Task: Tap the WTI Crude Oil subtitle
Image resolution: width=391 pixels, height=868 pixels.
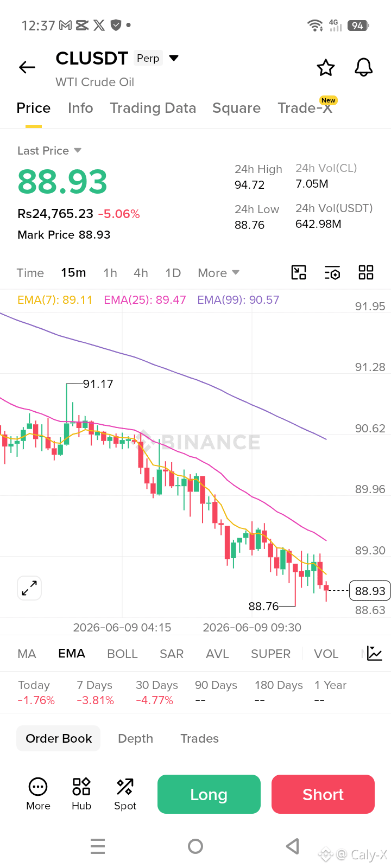Action: coord(95,82)
